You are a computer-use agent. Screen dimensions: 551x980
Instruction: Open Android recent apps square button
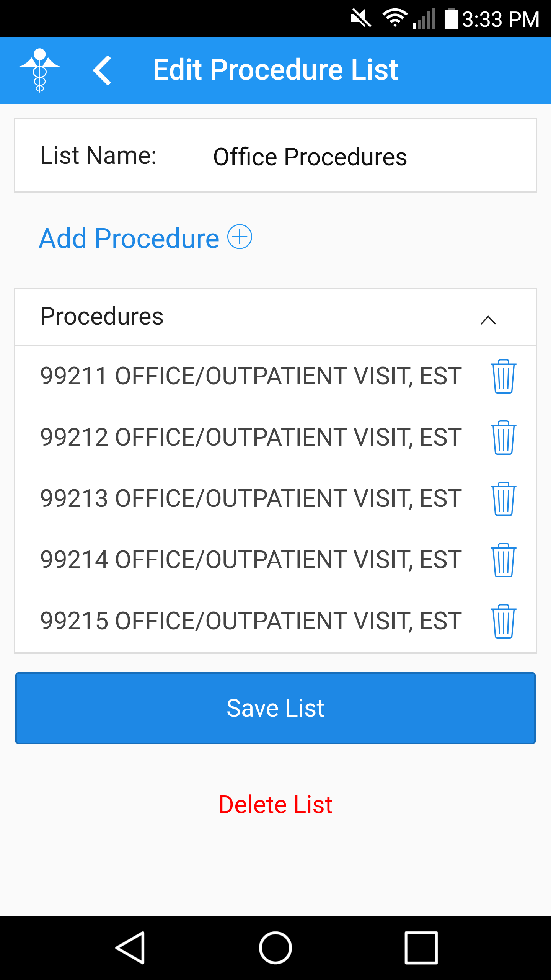pyautogui.click(x=421, y=948)
